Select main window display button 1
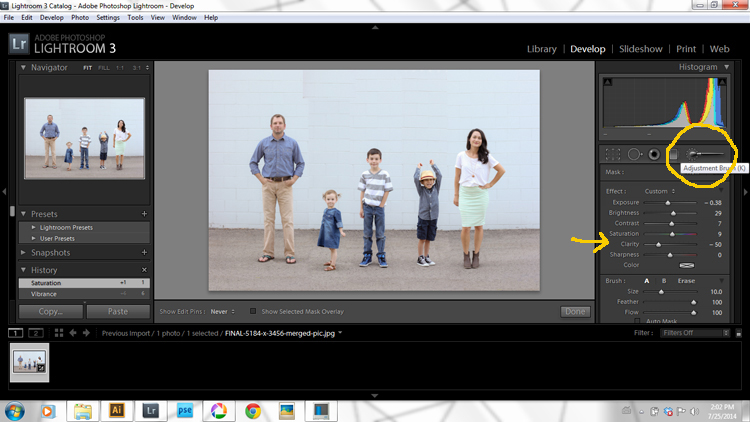750x422 pixels. click(15, 333)
